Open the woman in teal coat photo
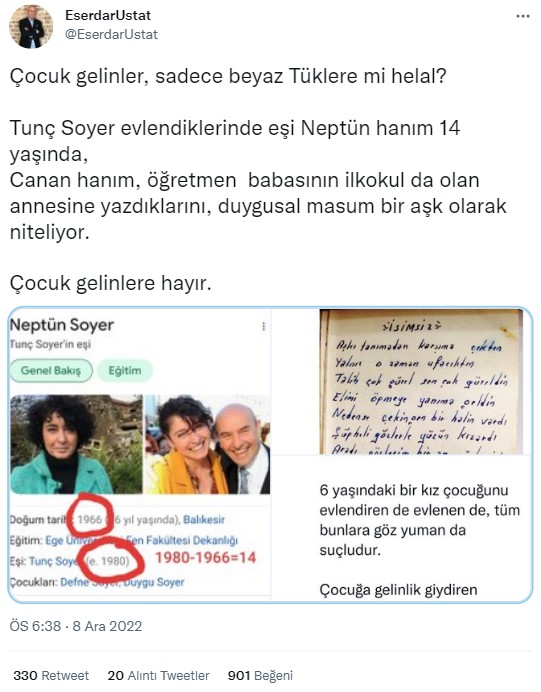 (76, 444)
